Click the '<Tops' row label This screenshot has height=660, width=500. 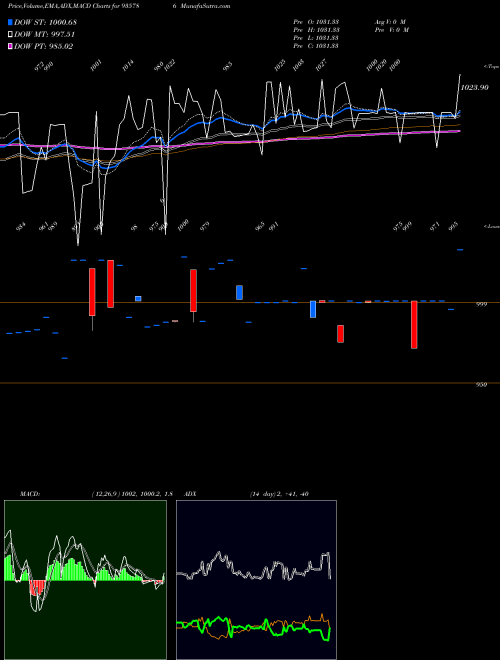491,67
